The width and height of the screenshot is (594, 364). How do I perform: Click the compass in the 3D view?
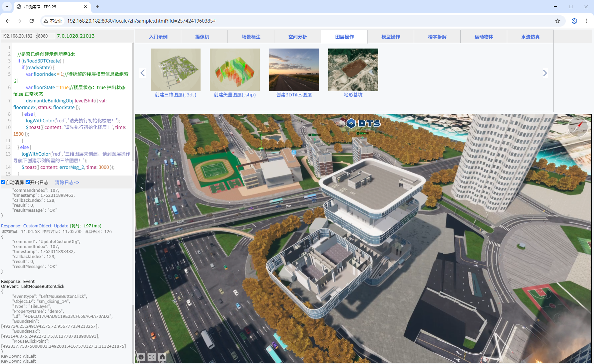578,126
